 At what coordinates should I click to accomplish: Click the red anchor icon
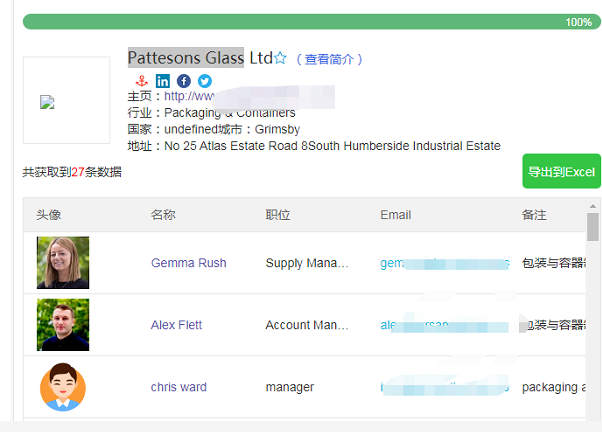click(x=142, y=81)
